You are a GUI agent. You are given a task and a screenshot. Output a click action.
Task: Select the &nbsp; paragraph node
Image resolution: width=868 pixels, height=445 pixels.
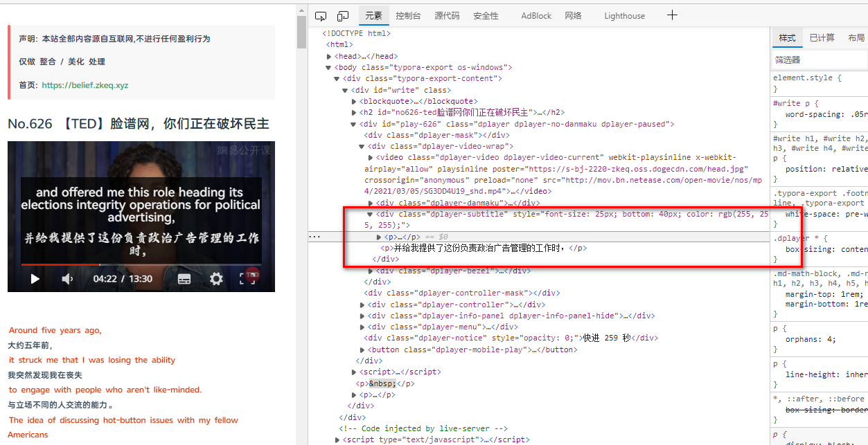[385, 383]
